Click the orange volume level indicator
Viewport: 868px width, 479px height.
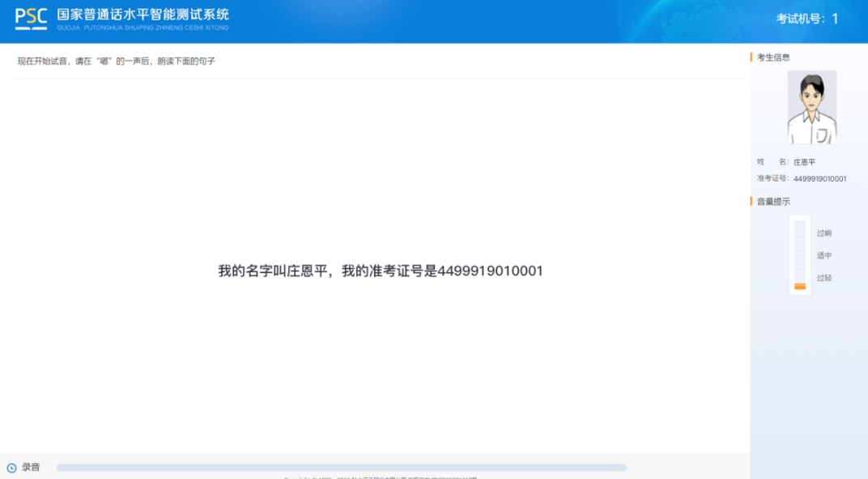[800, 286]
